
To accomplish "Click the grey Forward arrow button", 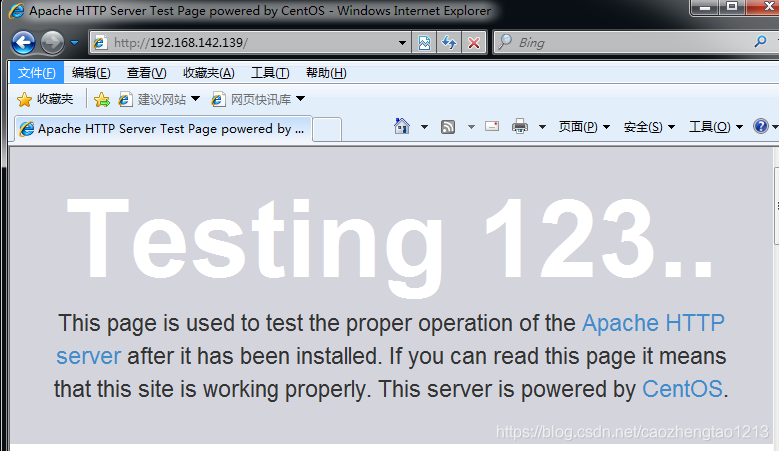I will 52,43.
